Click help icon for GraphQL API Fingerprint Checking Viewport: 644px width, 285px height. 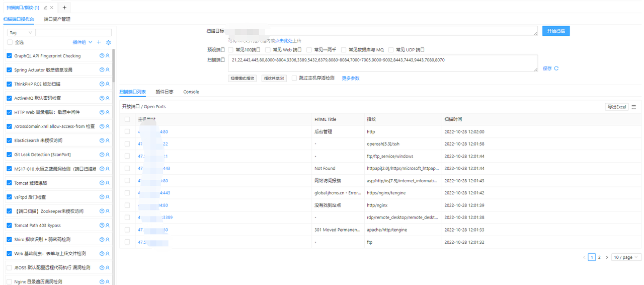[x=102, y=56]
